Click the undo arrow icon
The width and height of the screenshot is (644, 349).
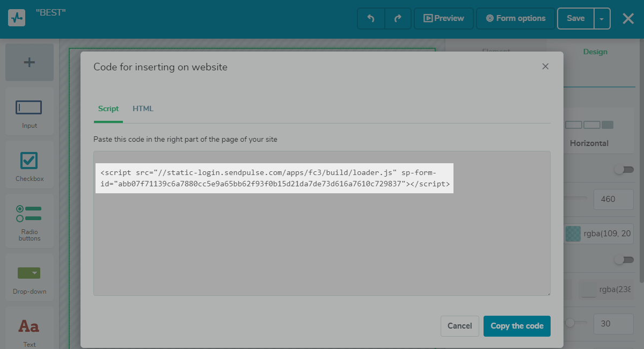pyautogui.click(x=371, y=18)
